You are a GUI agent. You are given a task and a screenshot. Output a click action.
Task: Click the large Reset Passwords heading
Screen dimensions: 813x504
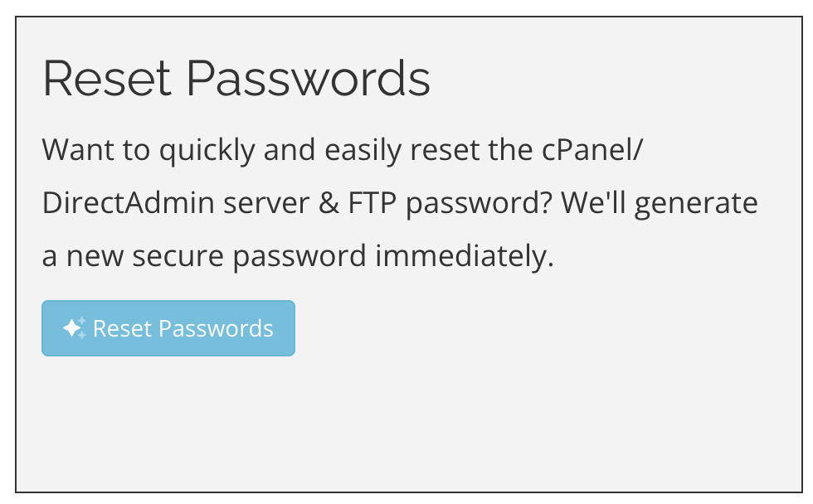click(x=236, y=80)
